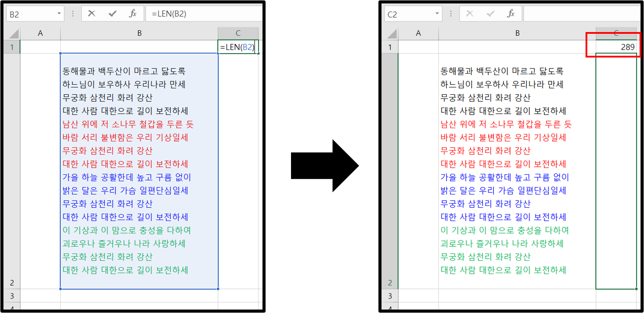Click the Insert Function fx icon in left window
Screen dimensions: 644x313
click(x=133, y=14)
